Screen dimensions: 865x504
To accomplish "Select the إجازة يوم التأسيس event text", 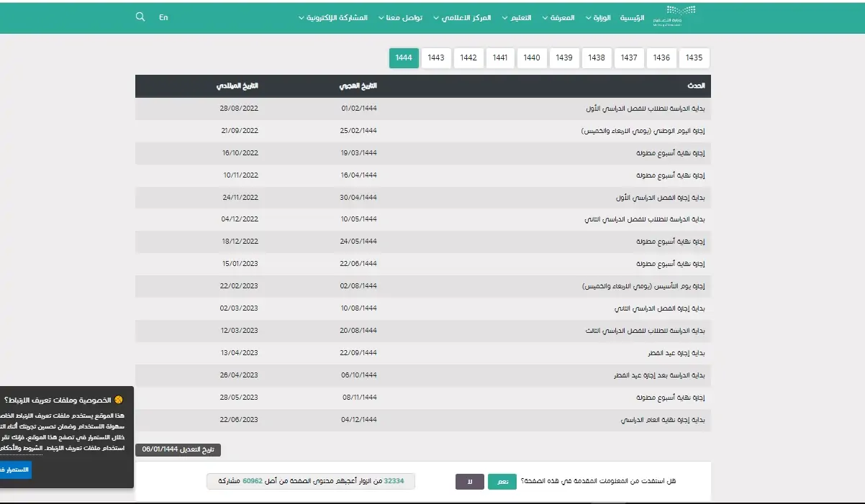I will (x=643, y=286).
